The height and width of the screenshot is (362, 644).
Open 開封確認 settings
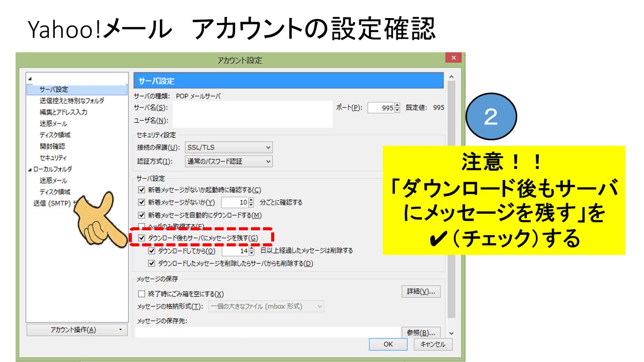click(x=52, y=146)
